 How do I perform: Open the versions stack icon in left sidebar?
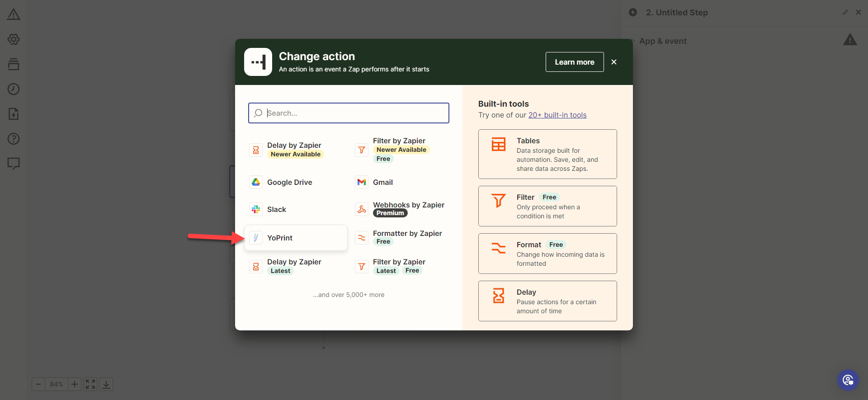point(14,64)
